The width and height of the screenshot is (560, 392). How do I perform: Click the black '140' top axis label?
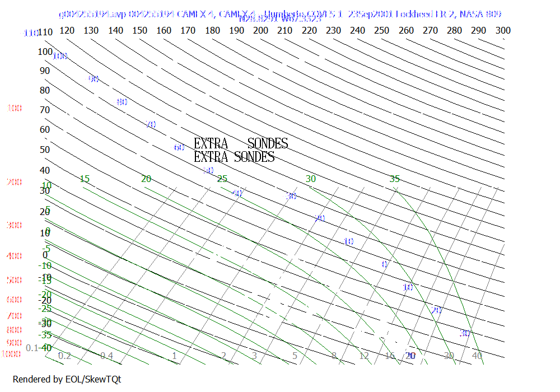click(x=115, y=30)
